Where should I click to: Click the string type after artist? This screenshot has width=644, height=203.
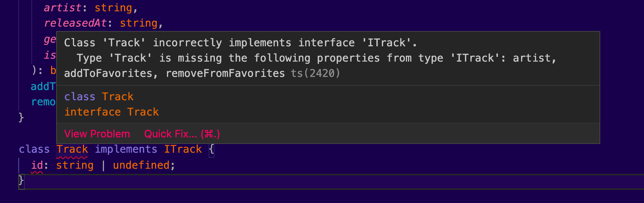point(113,8)
